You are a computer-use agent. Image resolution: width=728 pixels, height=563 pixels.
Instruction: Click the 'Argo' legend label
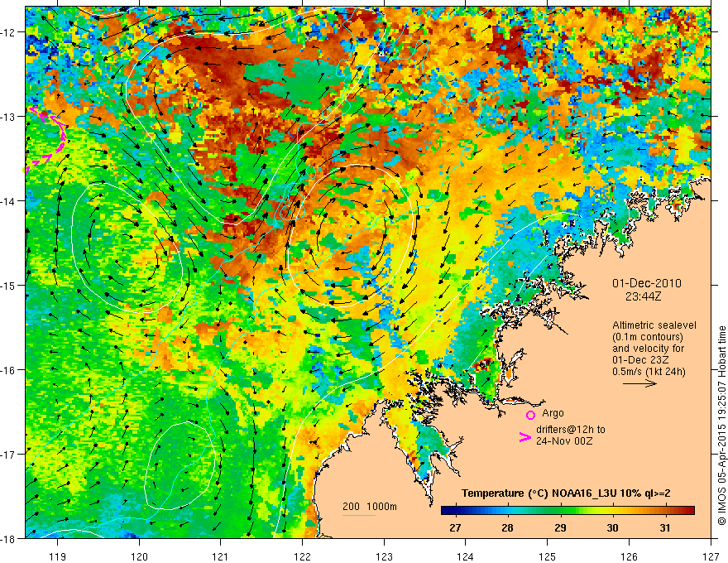click(x=553, y=413)
